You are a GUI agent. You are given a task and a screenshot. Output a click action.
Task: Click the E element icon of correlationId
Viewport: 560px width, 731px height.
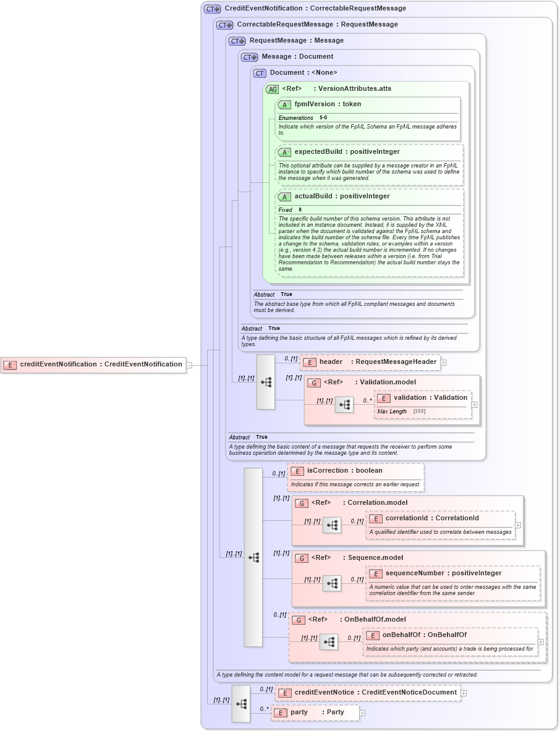375,519
